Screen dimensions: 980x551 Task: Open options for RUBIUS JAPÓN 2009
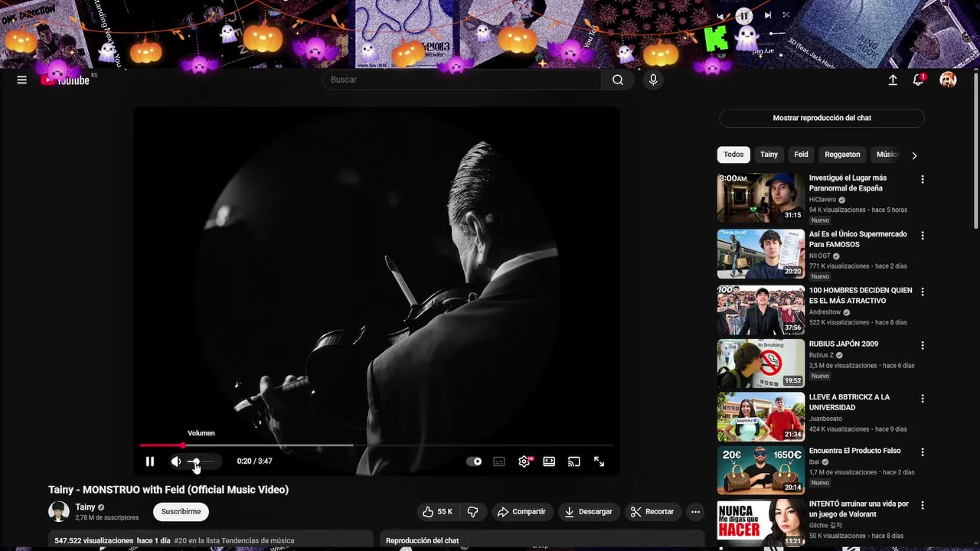click(923, 345)
